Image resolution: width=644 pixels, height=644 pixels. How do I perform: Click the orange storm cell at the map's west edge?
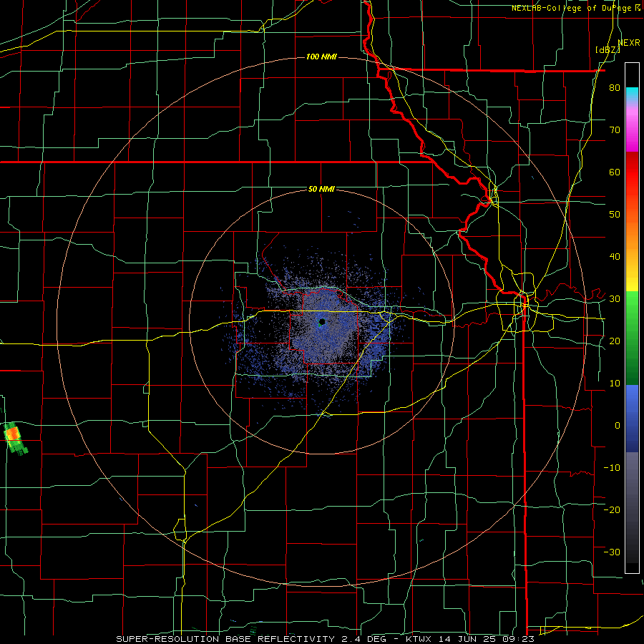[13, 433]
